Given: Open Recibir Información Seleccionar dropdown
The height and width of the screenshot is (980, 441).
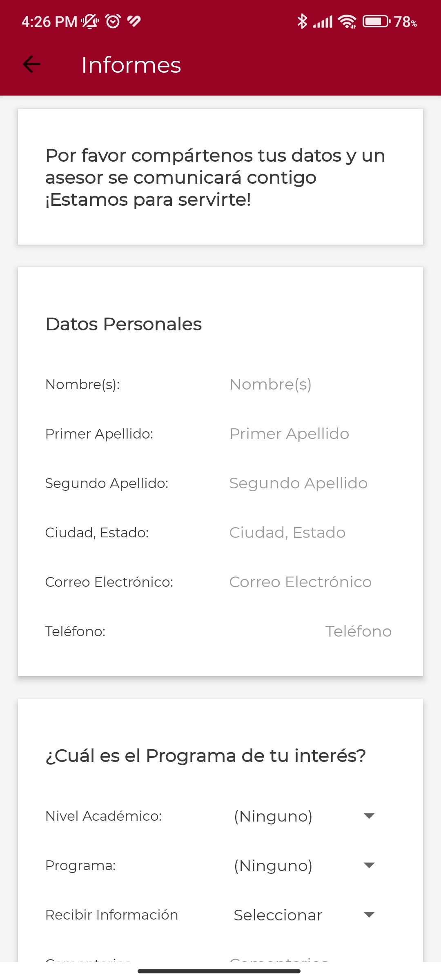Looking at the screenshot, I should point(369,915).
